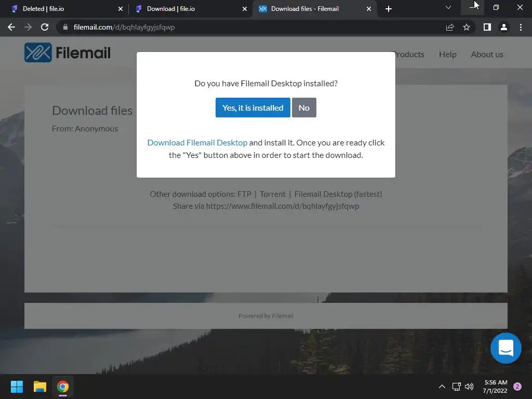
Task: Open network status tray icon
Action: click(x=456, y=387)
